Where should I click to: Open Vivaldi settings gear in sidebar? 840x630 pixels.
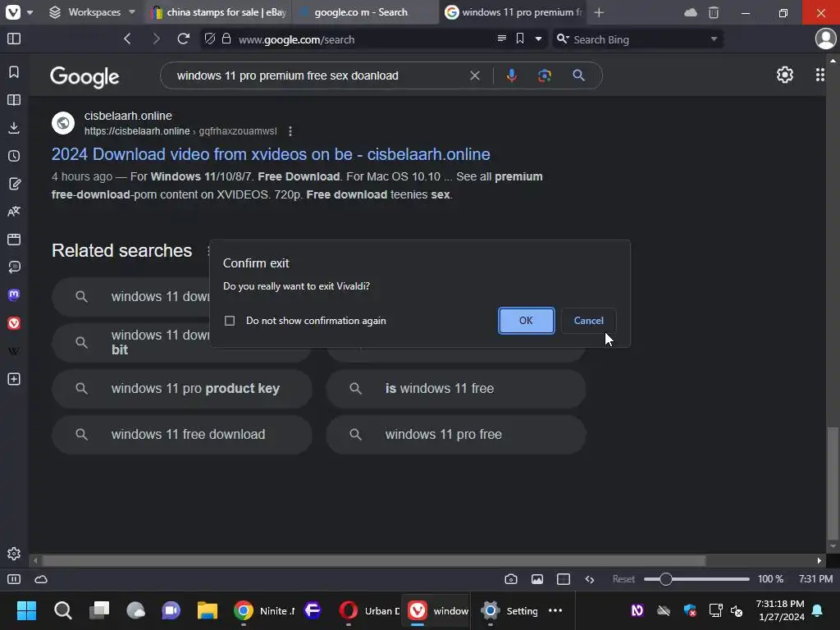coord(14,554)
